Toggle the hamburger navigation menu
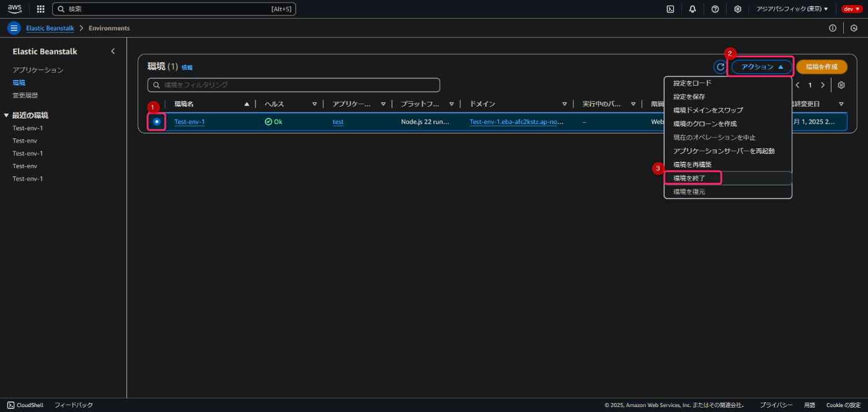 point(14,28)
